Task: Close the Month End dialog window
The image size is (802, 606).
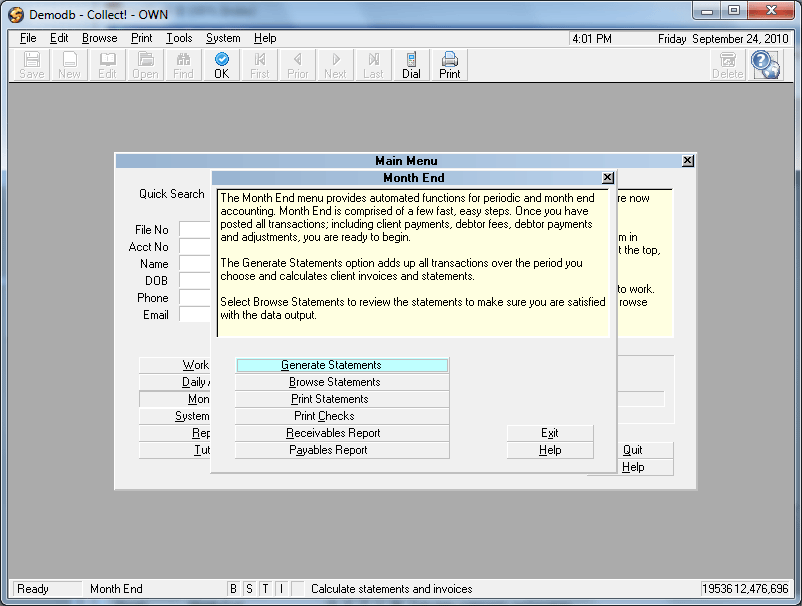Action: (607, 178)
